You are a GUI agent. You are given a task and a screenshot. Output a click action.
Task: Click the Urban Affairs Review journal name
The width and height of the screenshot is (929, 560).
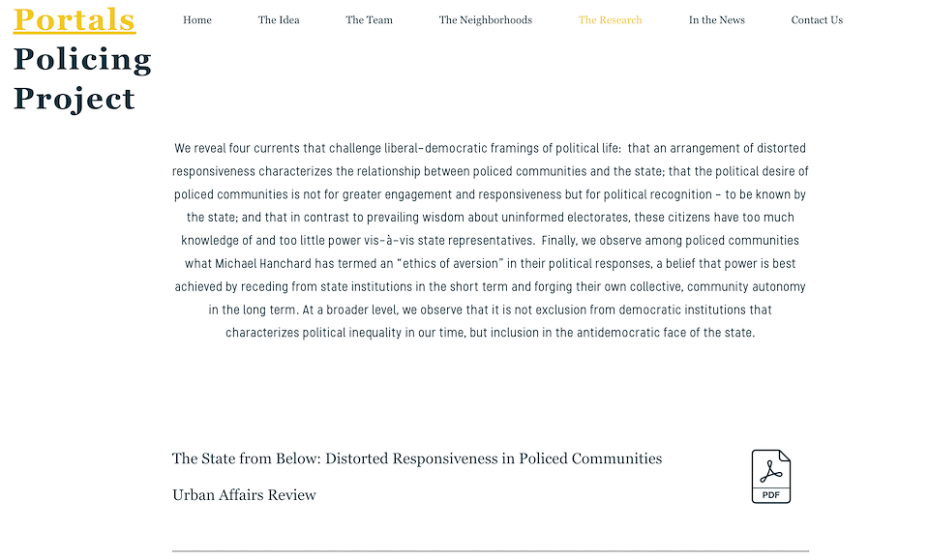pyautogui.click(x=244, y=495)
